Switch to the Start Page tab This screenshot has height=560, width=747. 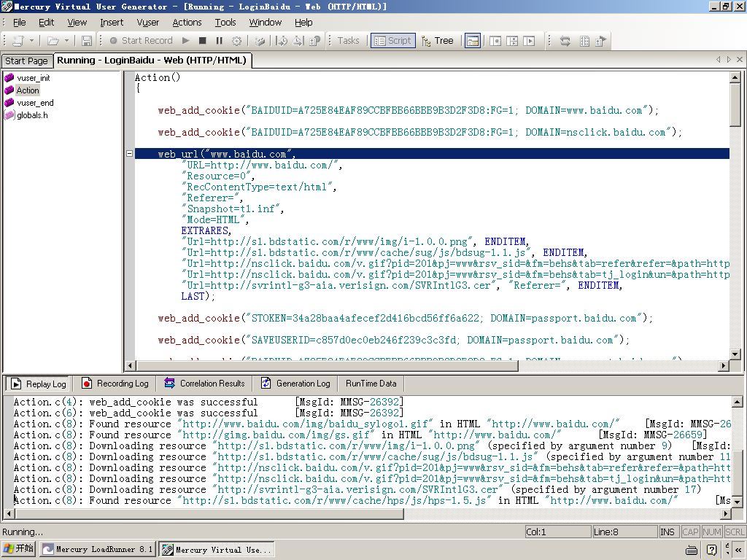pos(26,61)
